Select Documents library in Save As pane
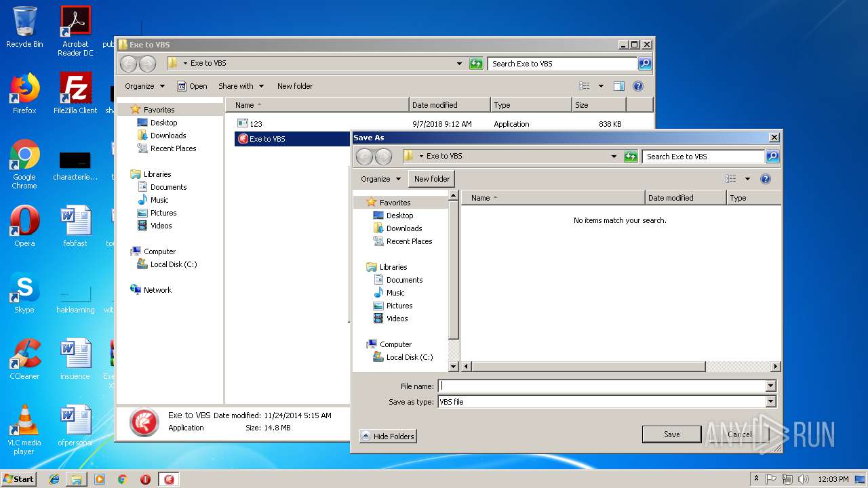This screenshot has width=868, height=488. point(404,280)
